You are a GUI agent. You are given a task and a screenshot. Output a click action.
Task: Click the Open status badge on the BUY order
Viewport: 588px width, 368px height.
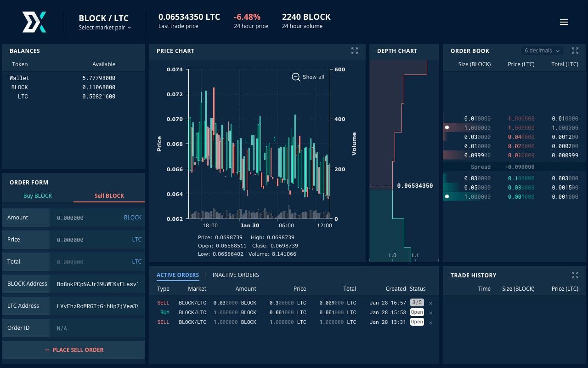[417, 312]
